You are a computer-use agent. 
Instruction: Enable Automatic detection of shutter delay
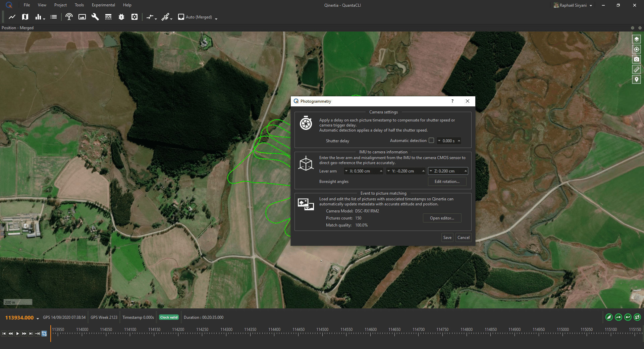[x=431, y=140]
